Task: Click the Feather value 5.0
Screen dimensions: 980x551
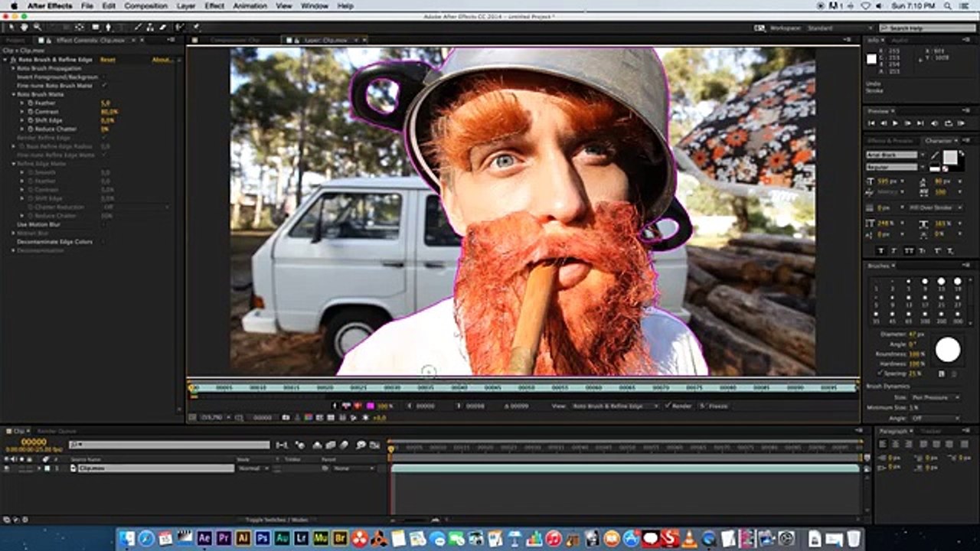Action: coord(105,103)
